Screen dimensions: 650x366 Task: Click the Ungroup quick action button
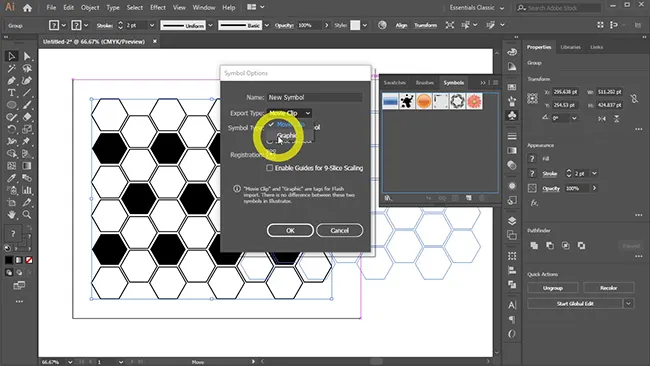coord(553,288)
